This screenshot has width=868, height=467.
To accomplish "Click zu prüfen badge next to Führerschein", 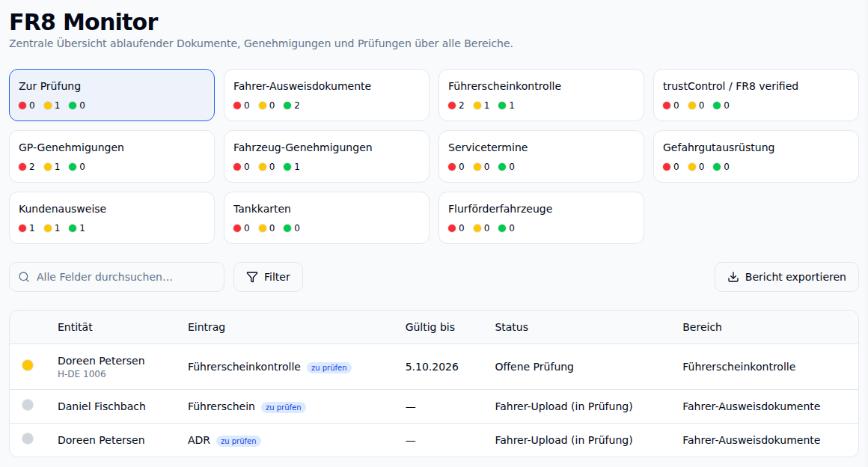I will tap(284, 407).
